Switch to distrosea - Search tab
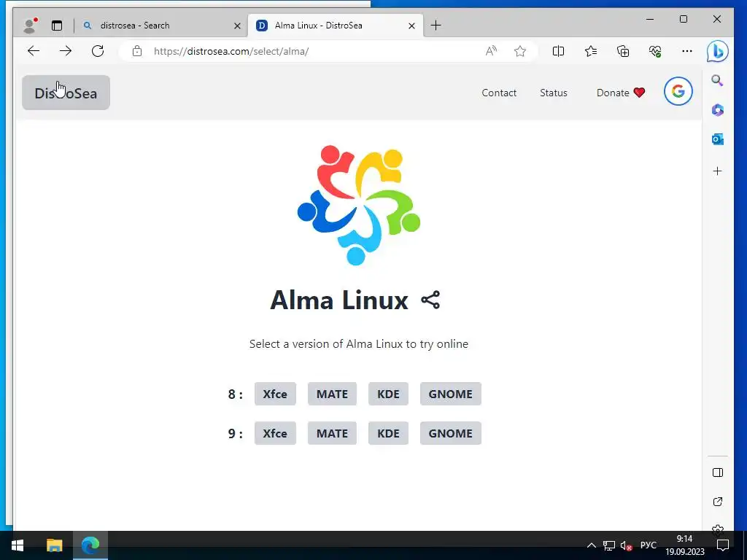The width and height of the screenshot is (747, 560). 162,26
